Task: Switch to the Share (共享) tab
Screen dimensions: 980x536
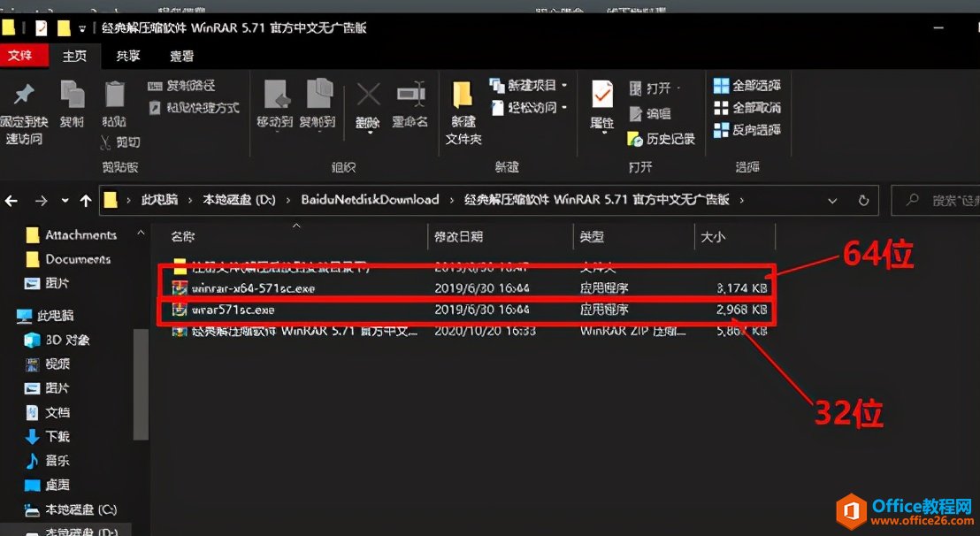Action: click(128, 56)
